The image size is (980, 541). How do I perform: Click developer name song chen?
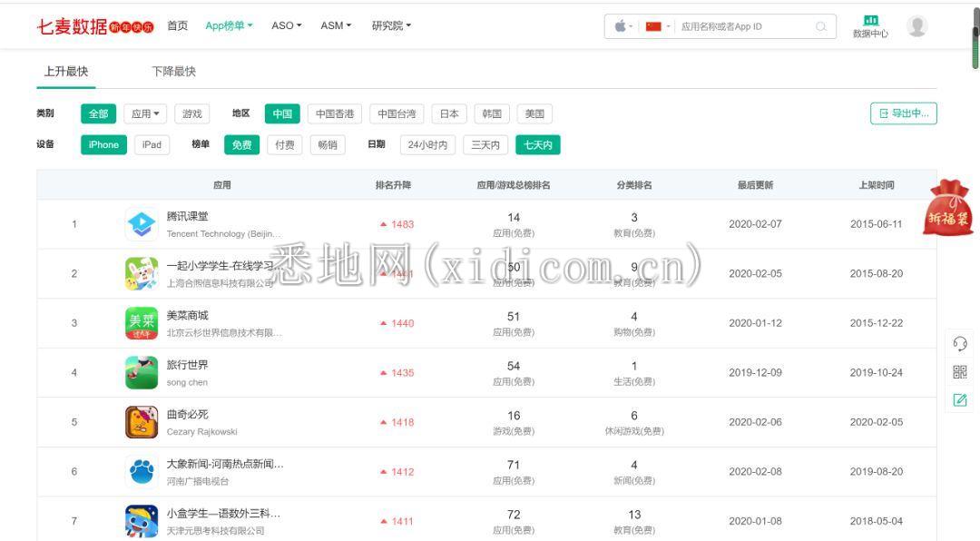187,382
